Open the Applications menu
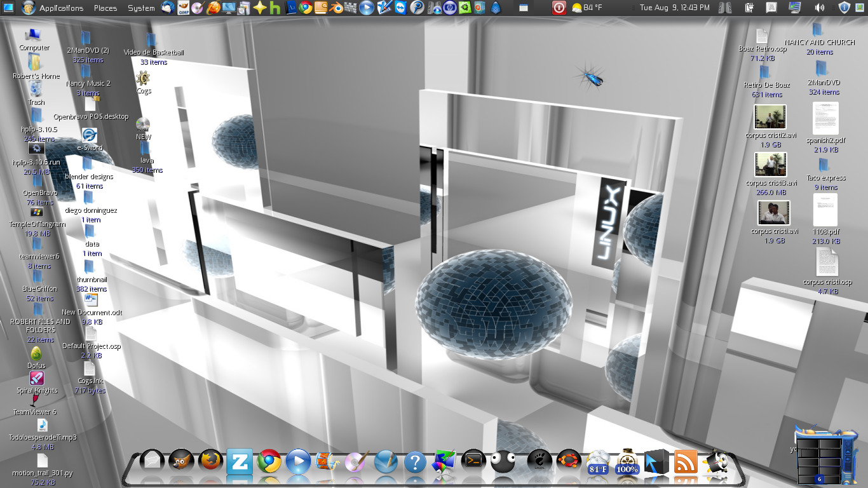 click(61, 8)
